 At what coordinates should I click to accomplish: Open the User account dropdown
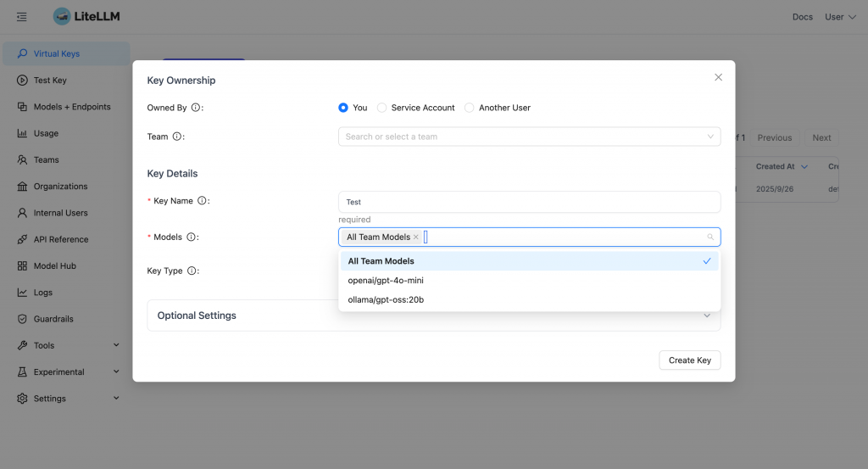pyautogui.click(x=840, y=17)
